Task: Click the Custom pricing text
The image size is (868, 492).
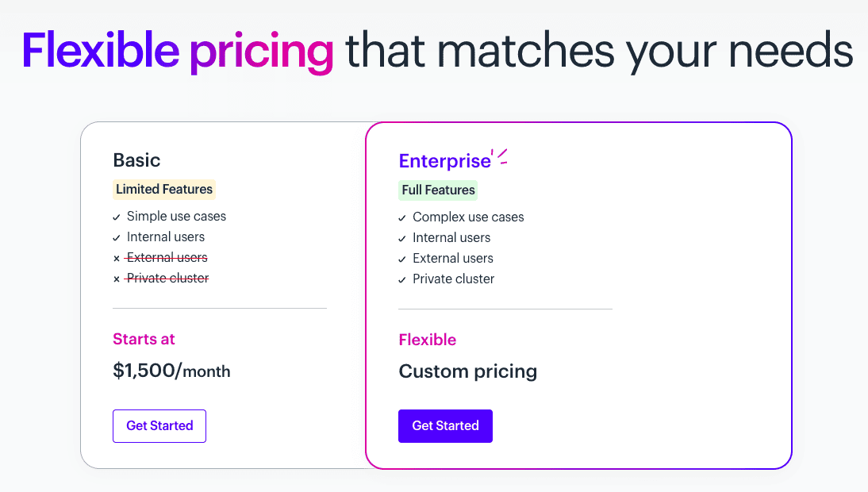Action: pyautogui.click(x=467, y=371)
